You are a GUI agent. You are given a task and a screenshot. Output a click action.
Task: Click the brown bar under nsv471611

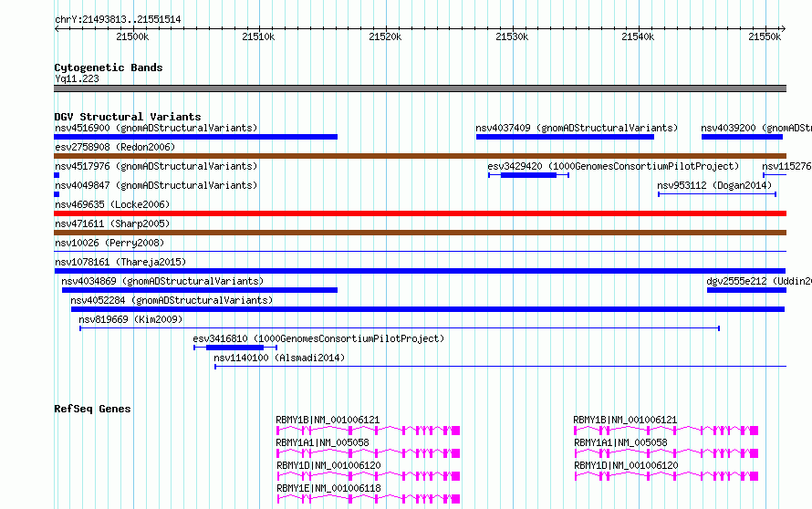pos(420,233)
